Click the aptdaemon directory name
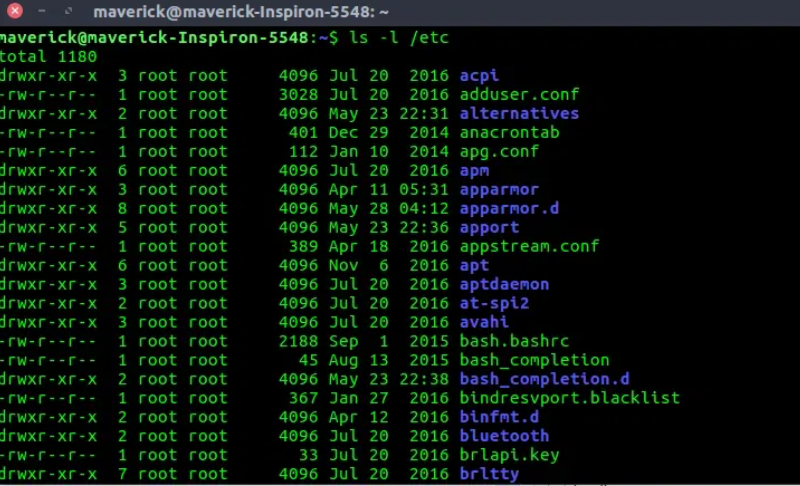The width and height of the screenshot is (800, 486). [x=504, y=284]
